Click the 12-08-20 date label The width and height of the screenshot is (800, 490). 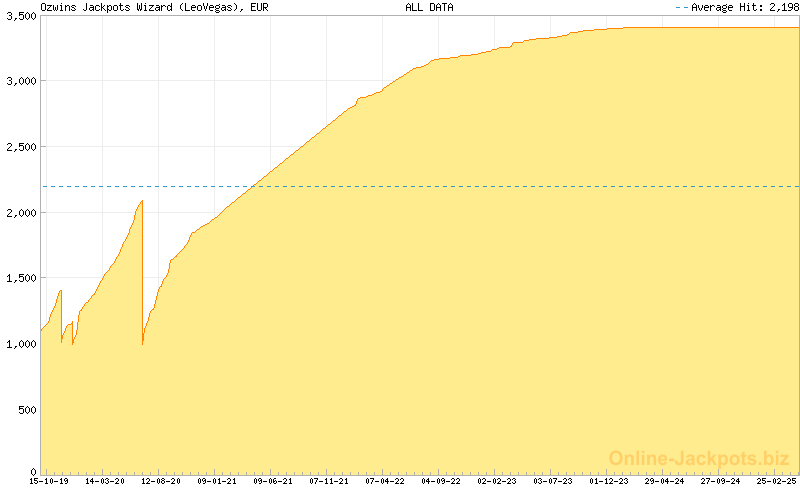coord(161,481)
